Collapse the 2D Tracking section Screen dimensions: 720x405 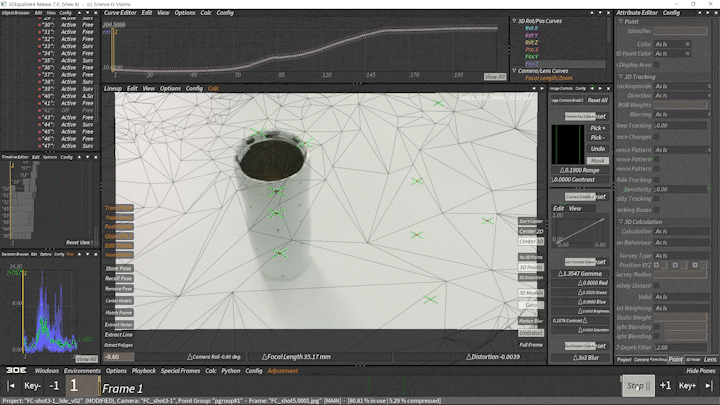[x=620, y=77]
